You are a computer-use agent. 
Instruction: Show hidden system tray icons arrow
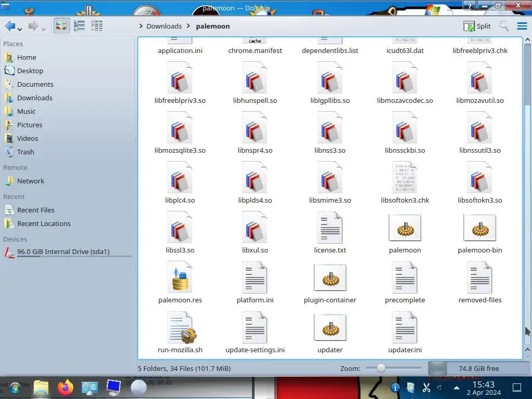457,388
